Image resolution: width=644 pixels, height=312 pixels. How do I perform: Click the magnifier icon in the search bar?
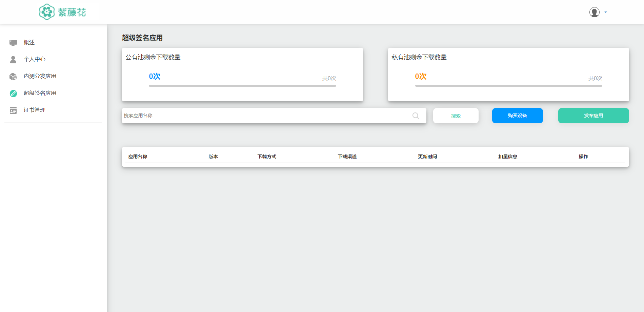coord(416,116)
